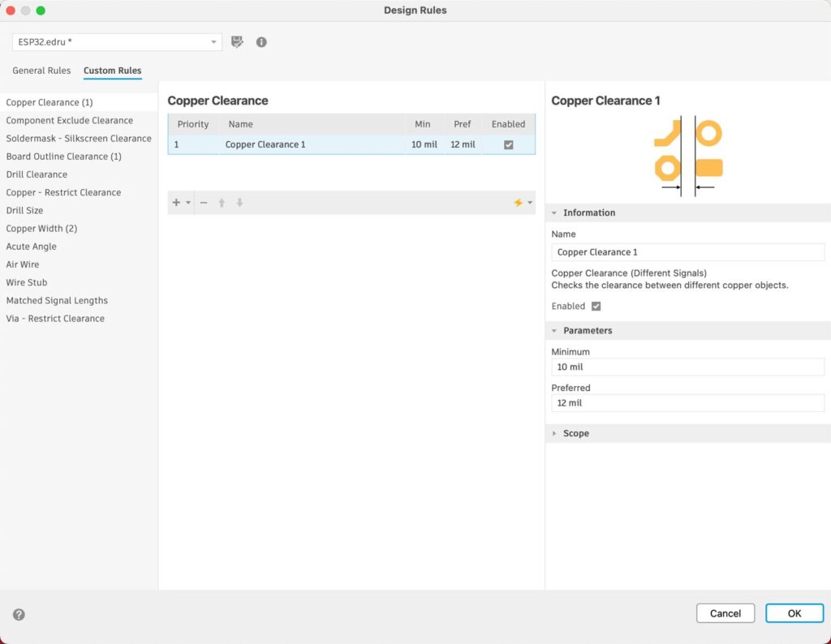Remove the selected rule with the minus icon
Screen dimensions: 831x644
click(204, 202)
